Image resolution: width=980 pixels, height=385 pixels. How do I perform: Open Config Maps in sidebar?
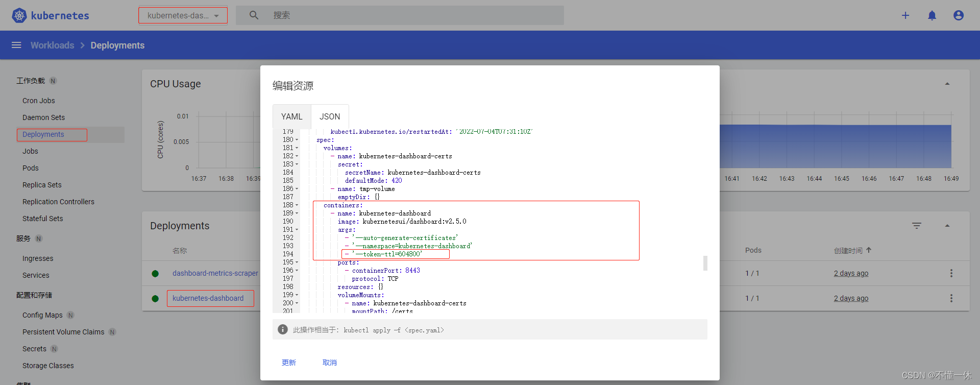pos(42,315)
